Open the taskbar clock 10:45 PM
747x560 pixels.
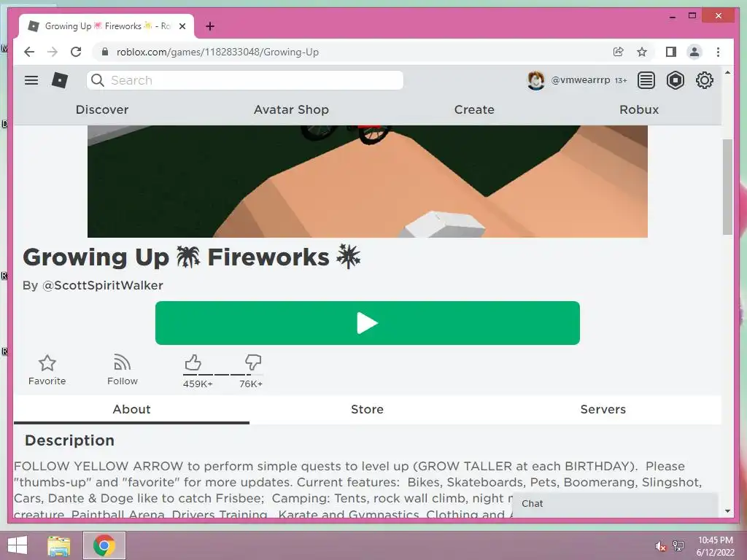tap(715, 546)
